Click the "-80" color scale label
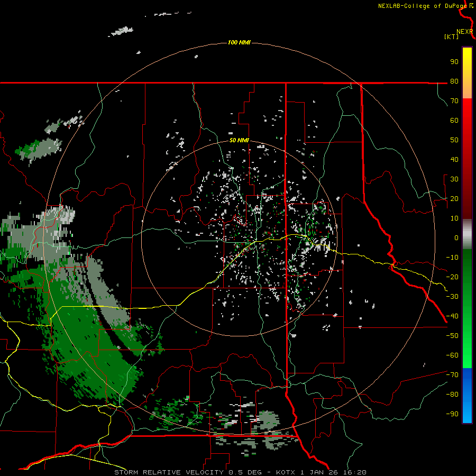 point(452,395)
